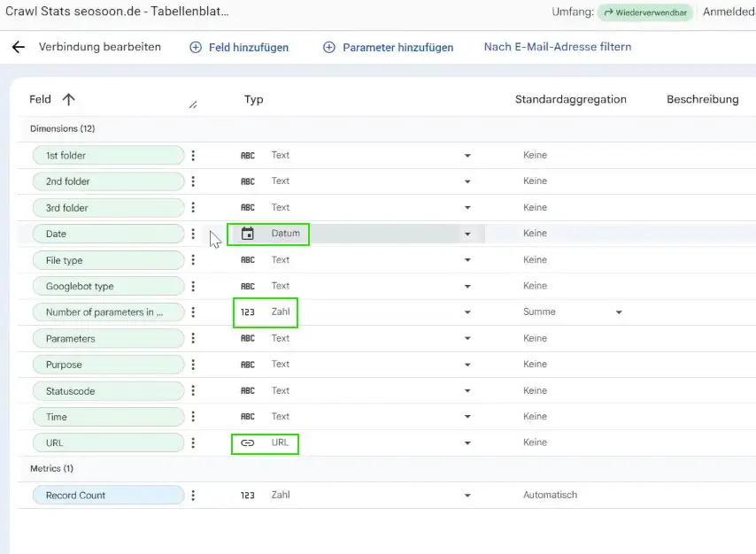Click the back arrow to leave field editor
This screenshot has width=756, height=554.
pyautogui.click(x=19, y=47)
